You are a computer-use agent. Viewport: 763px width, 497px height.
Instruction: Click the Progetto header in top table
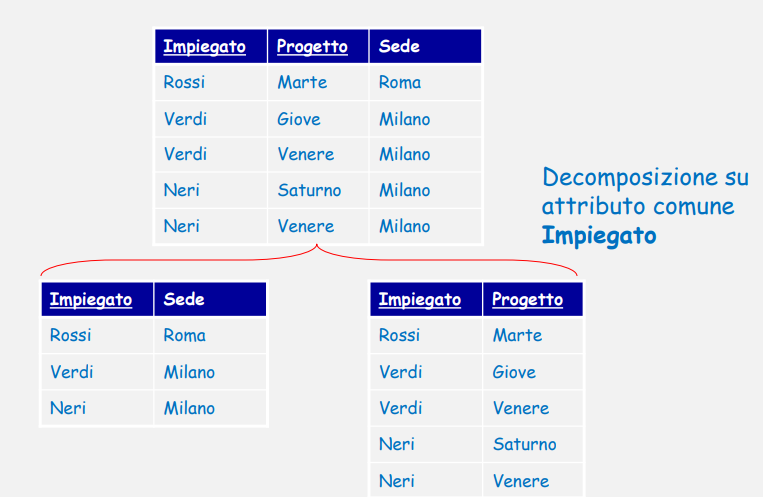click(x=318, y=46)
